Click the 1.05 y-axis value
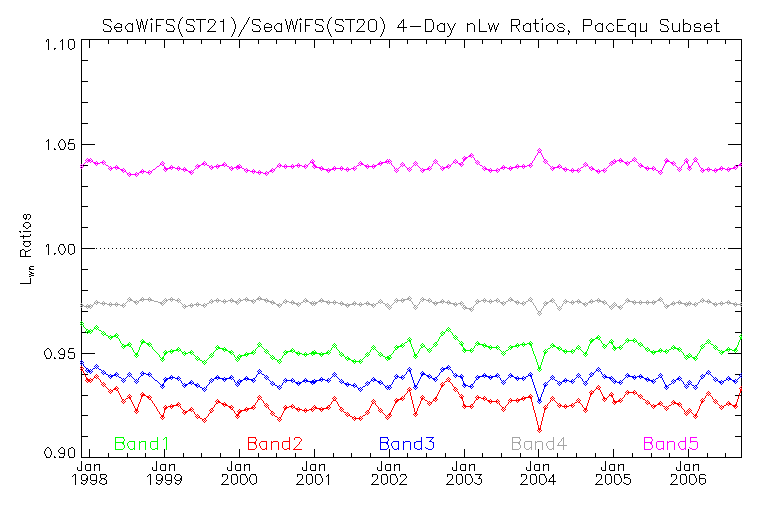Screen dimensions: 768x512 (x=60, y=145)
